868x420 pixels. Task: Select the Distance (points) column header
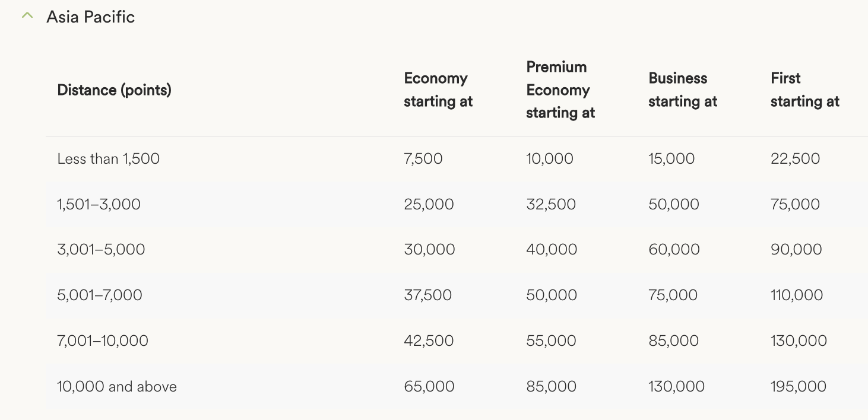tap(114, 90)
